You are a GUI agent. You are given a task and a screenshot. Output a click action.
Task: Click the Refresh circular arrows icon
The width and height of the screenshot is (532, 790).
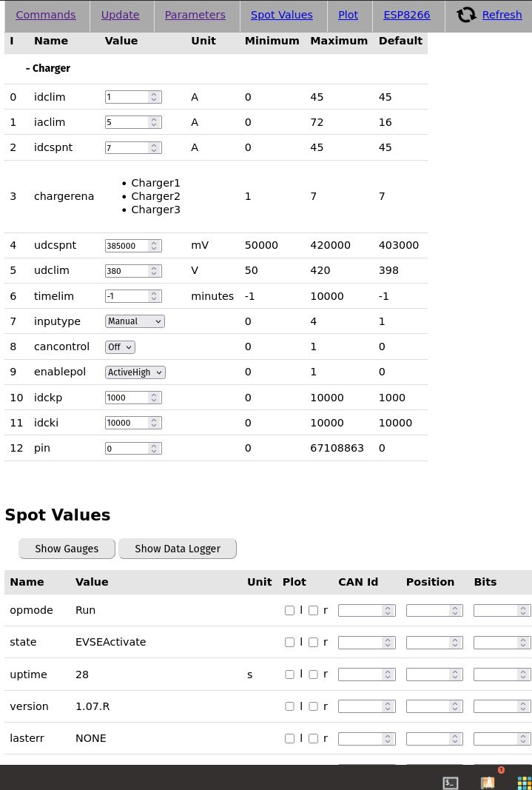click(x=466, y=15)
